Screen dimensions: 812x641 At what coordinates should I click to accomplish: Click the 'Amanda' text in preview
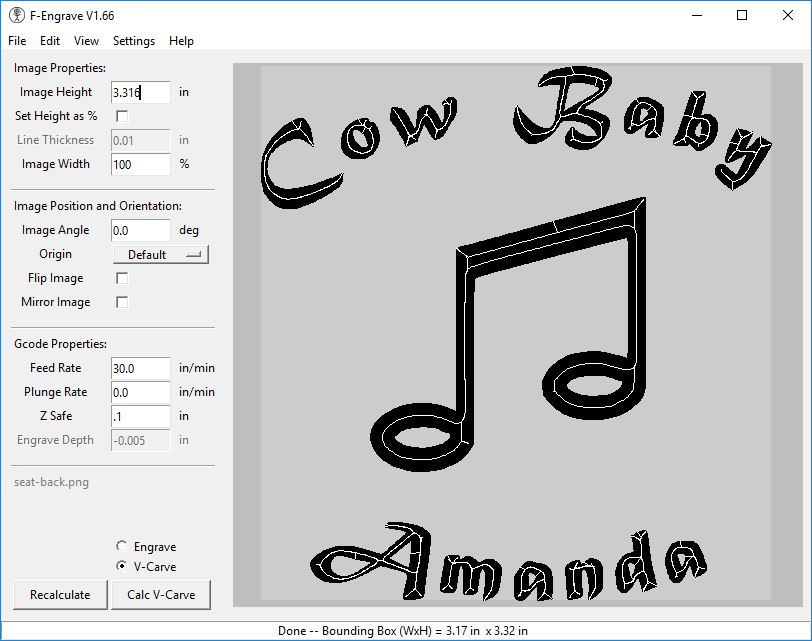509,562
